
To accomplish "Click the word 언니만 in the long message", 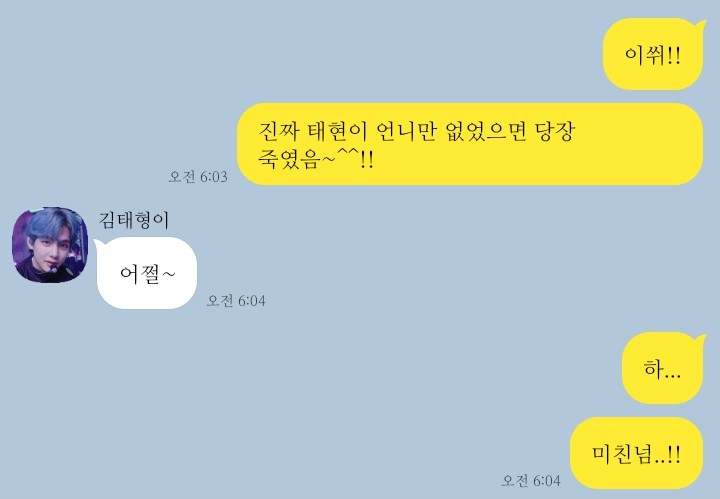I will 406,132.
